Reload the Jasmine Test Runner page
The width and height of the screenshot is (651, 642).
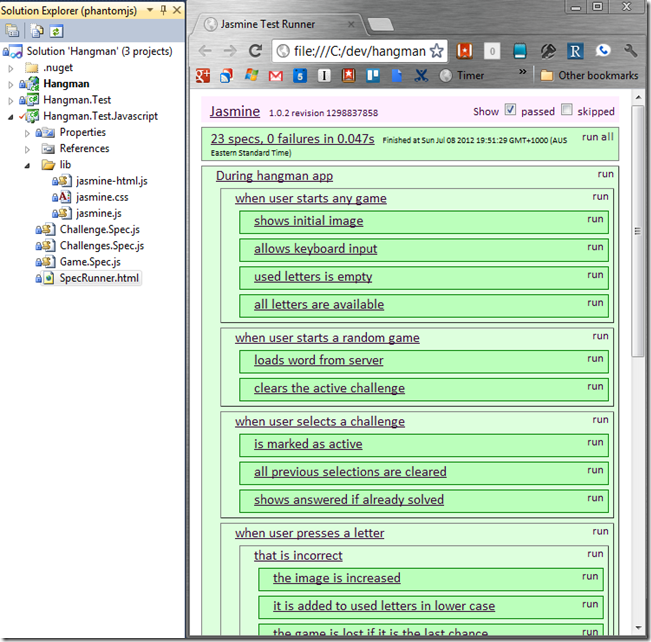tap(255, 51)
